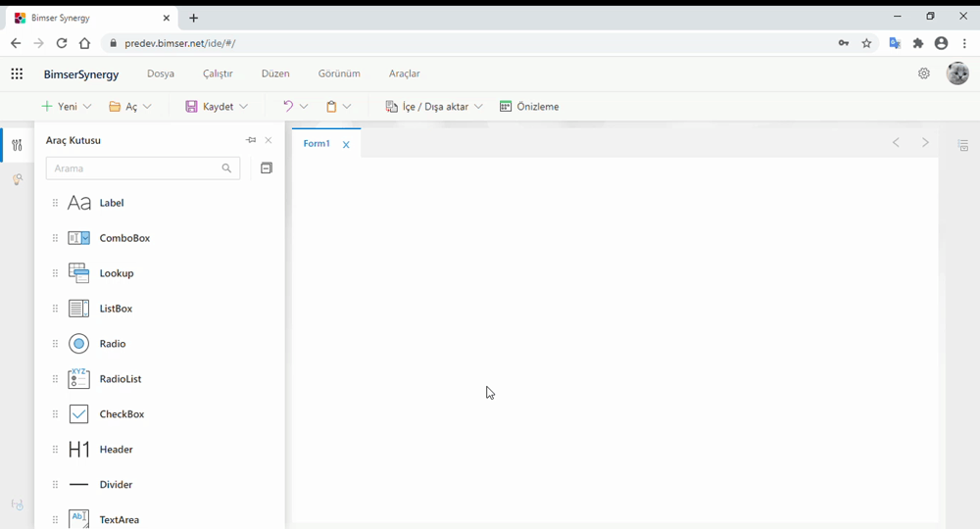Image resolution: width=980 pixels, height=529 pixels.
Task: Switch to the Form1 tab
Action: point(316,144)
